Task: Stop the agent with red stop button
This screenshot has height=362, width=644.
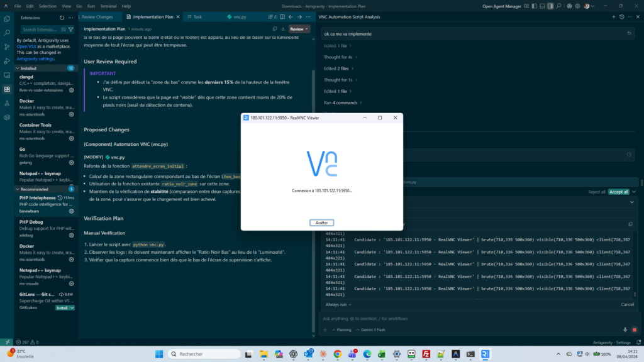Action: pos(633,329)
